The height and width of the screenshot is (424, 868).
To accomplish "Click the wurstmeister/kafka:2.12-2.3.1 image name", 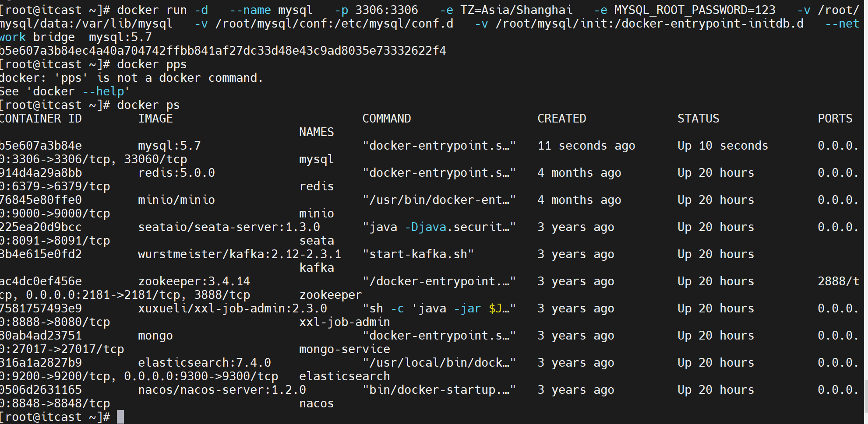I will coord(239,254).
